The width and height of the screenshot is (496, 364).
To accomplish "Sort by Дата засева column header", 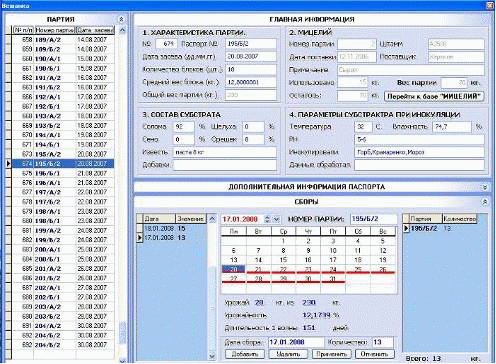I will pyautogui.click(x=95, y=30).
